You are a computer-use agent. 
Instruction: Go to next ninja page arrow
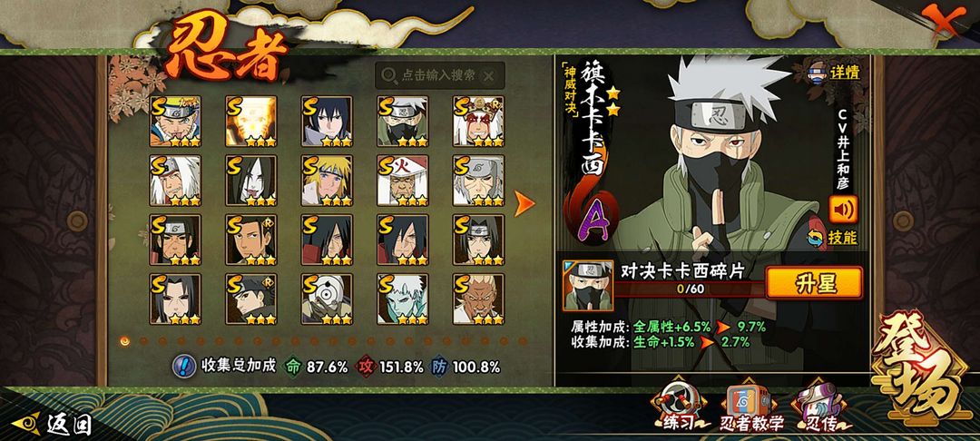(x=524, y=203)
